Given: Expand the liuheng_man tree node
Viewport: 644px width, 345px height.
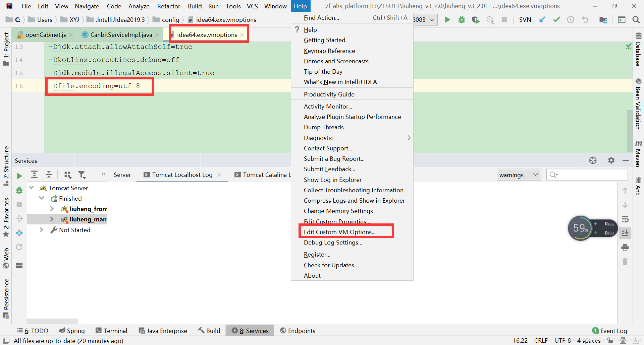Looking at the screenshot, I should tap(52, 219).
